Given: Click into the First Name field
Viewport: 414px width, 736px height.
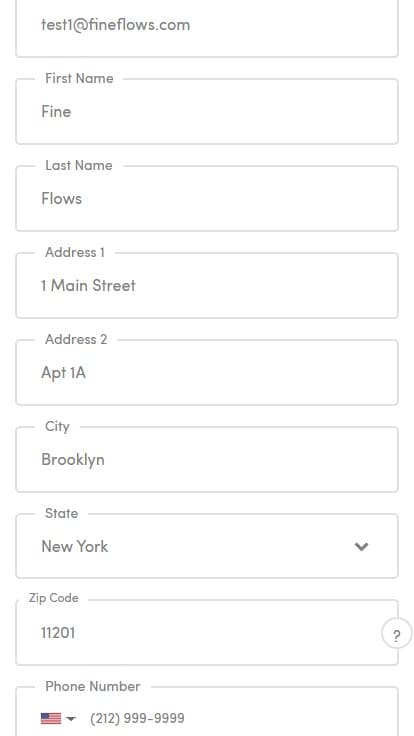Looking at the screenshot, I should [207, 112].
